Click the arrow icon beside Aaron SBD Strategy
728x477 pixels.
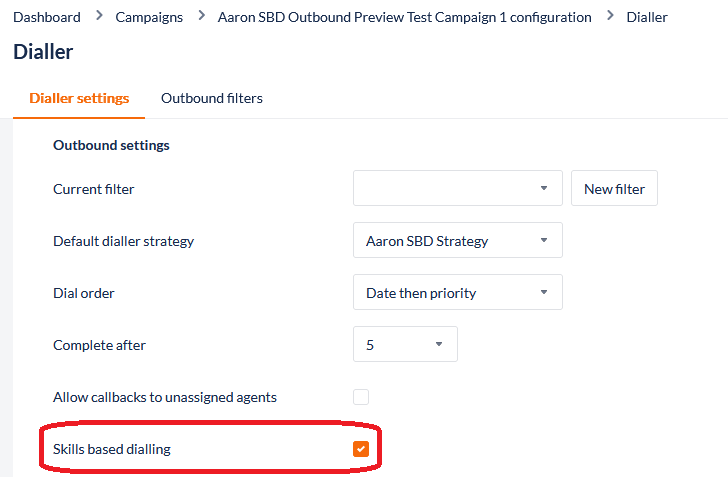coord(544,240)
